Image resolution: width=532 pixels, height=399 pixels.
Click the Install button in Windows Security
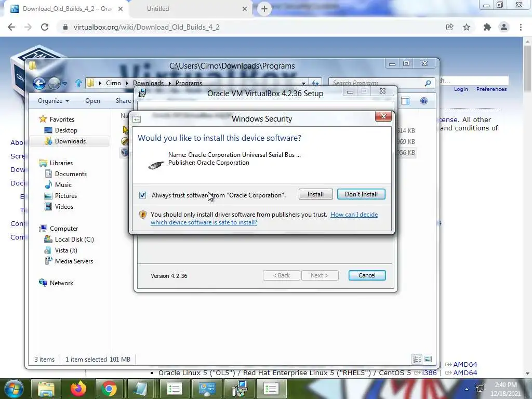point(315,194)
